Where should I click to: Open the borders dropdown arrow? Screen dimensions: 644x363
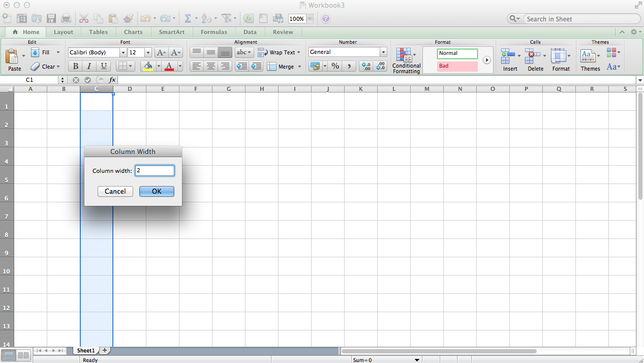point(131,66)
